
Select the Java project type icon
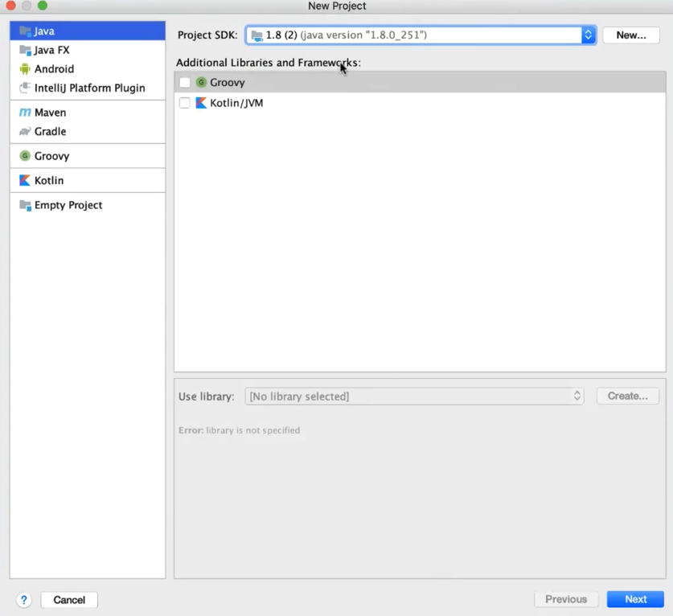coord(25,31)
